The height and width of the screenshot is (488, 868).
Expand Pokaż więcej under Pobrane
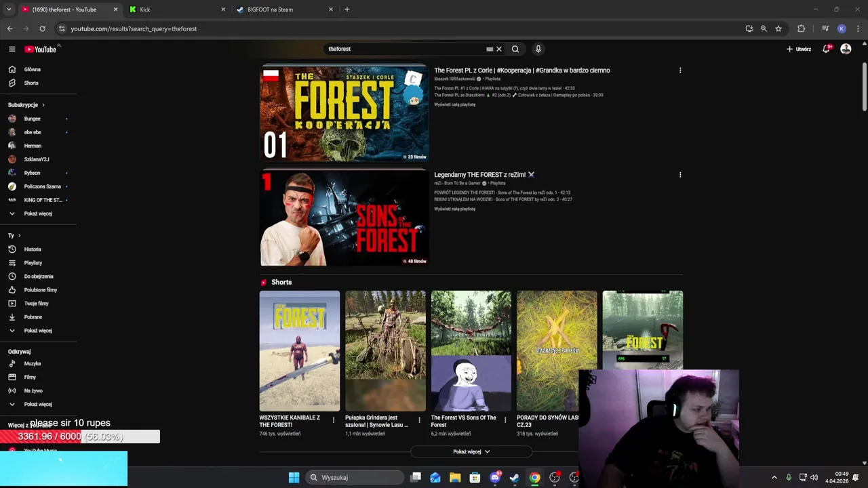click(38, 331)
